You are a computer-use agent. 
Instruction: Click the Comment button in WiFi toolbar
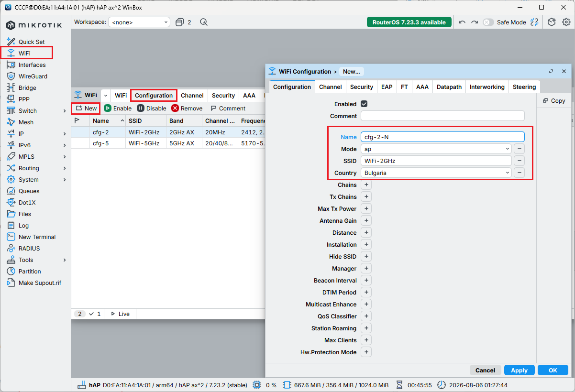pyautogui.click(x=228, y=109)
